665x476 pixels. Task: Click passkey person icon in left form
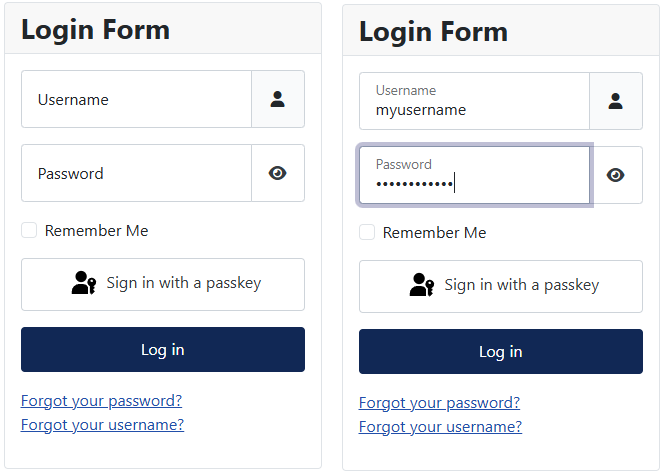click(x=84, y=283)
